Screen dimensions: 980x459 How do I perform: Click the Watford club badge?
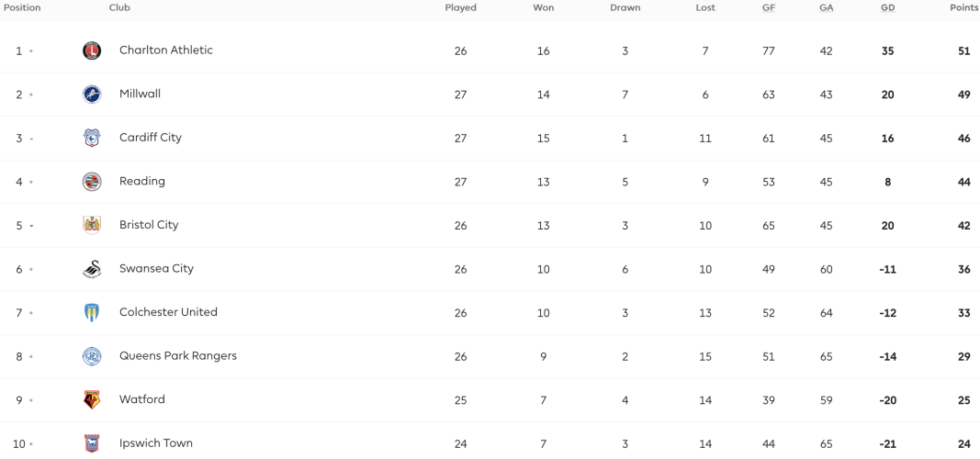(92, 400)
